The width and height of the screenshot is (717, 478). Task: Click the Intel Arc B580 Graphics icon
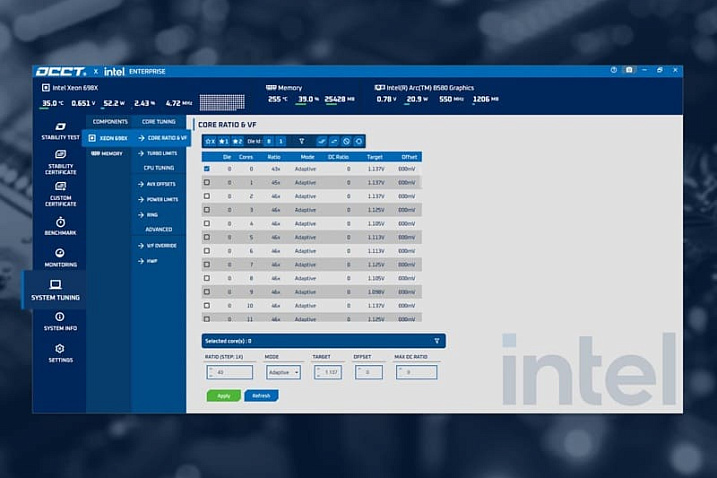(x=380, y=87)
